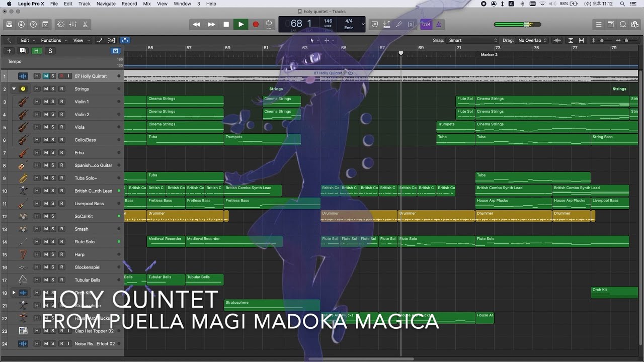Click the Record button
Image resolution: width=644 pixels, height=362 pixels.
point(255,24)
